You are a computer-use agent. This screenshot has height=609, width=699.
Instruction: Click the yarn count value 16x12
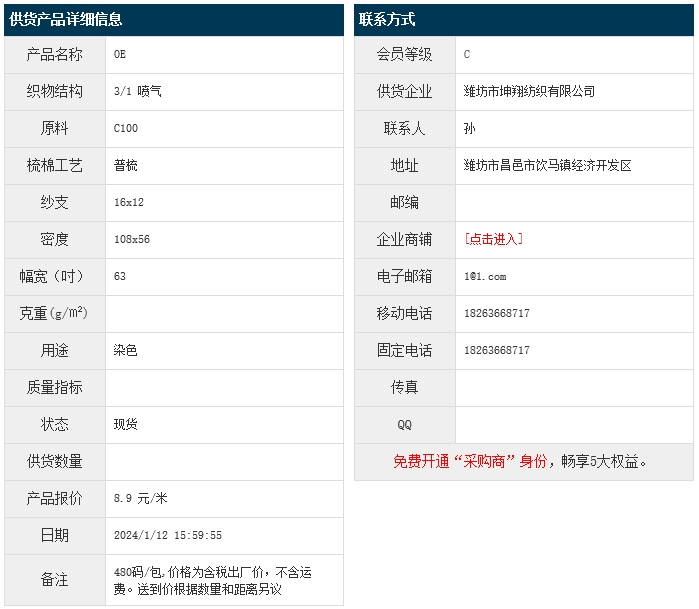129,202
